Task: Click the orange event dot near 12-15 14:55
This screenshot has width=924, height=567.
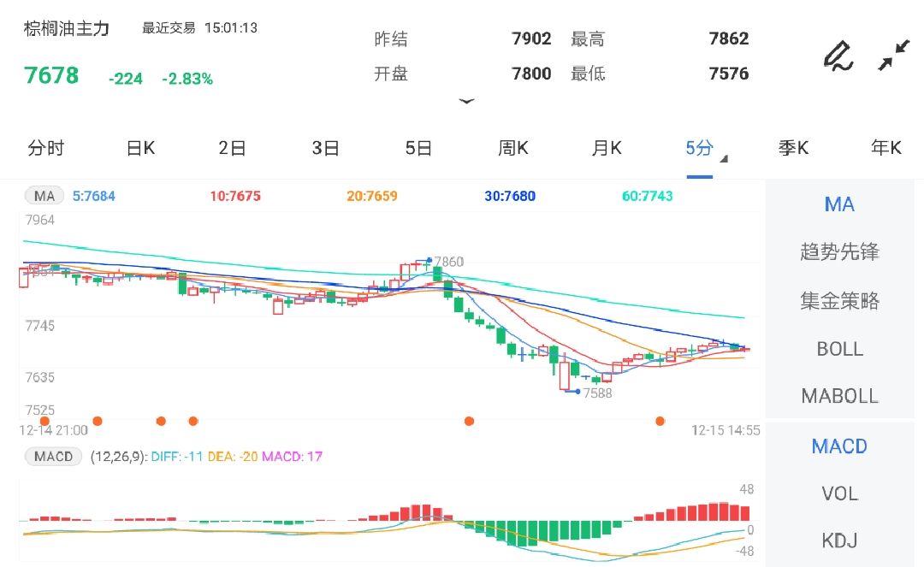Action: coord(660,421)
